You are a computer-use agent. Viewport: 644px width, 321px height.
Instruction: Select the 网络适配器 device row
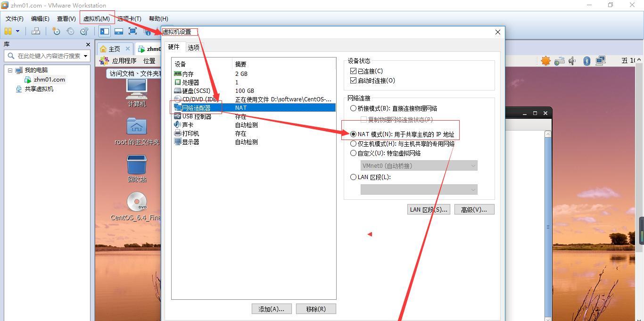coord(254,107)
